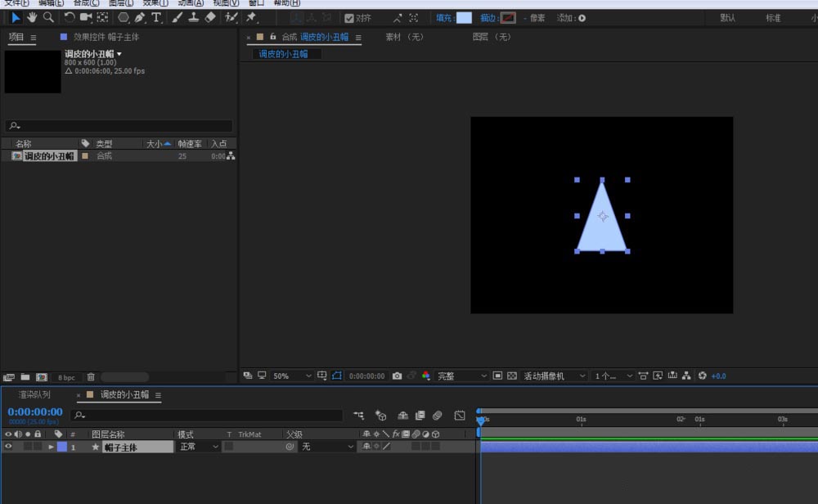
Task: Toggle the 对齐 snapping checkbox
Action: 349,18
